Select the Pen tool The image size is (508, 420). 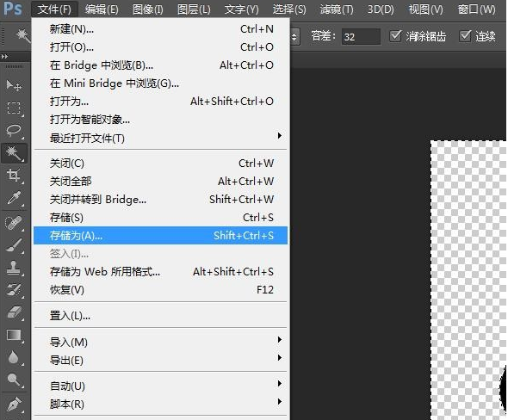point(14,405)
